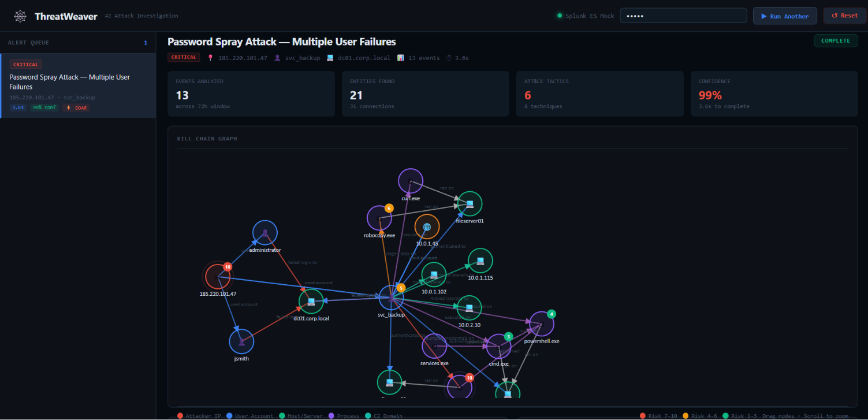This screenshot has height=420, width=868.
Task: Click the C2 Domain legend color dot
Action: point(368,416)
